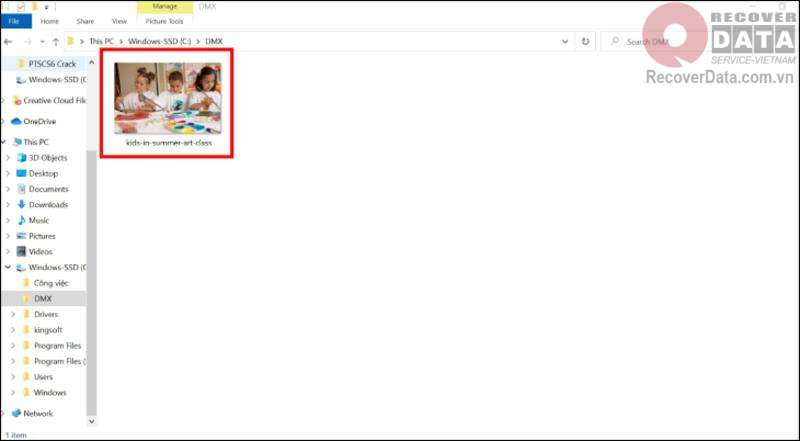Open the recent locations dropdown arrow
The image size is (800, 441).
tap(43, 41)
